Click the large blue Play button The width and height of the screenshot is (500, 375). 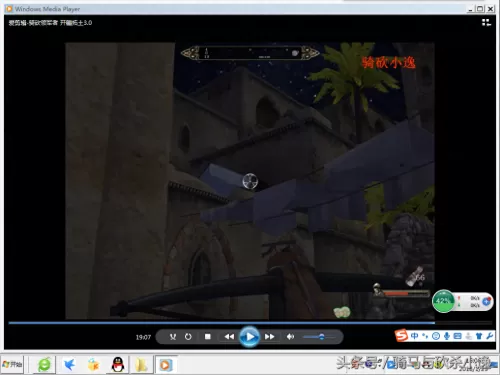click(249, 337)
